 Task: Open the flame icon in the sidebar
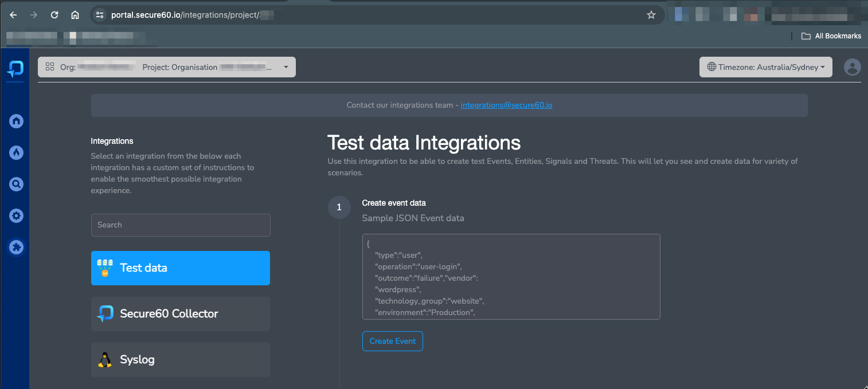(x=16, y=152)
